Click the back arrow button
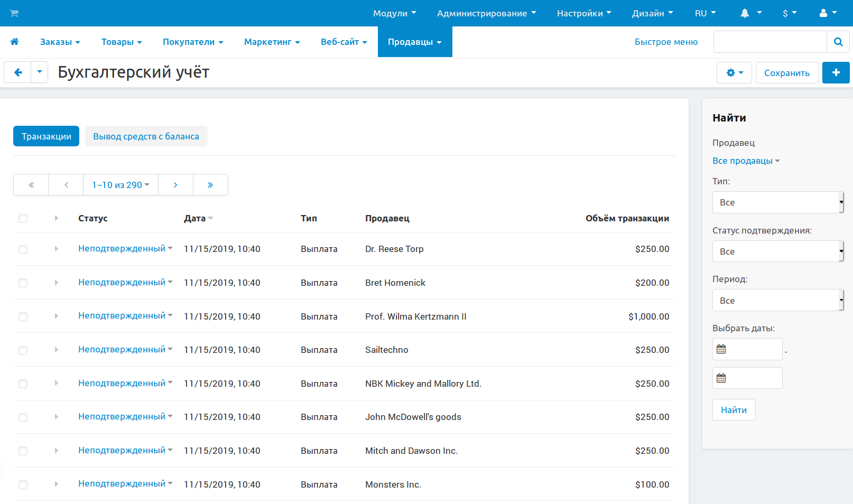Image resolution: width=853 pixels, height=504 pixels. 18,72
